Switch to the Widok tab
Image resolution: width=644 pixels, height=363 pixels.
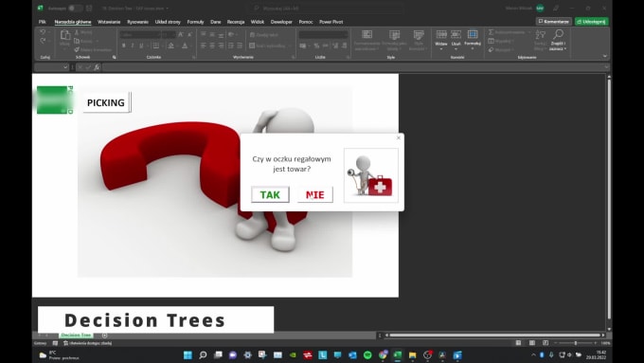[x=258, y=22]
